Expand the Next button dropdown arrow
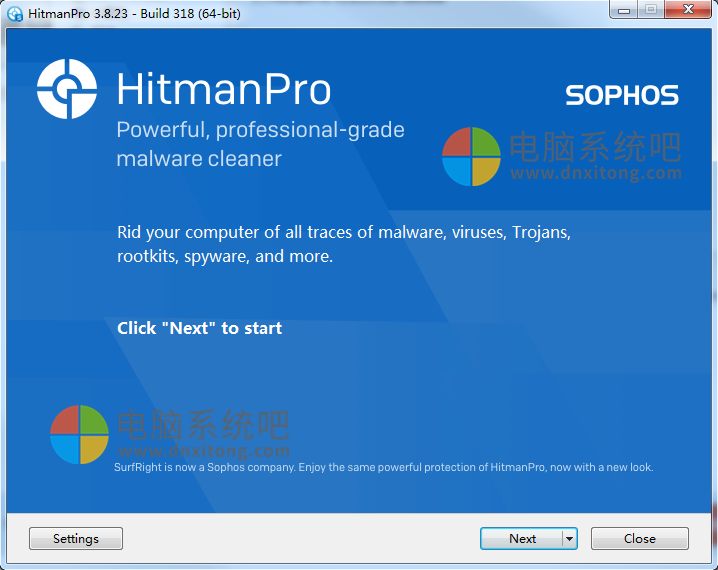This screenshot has height=570, width=718. pyautogui.click(x=569, y=538)
